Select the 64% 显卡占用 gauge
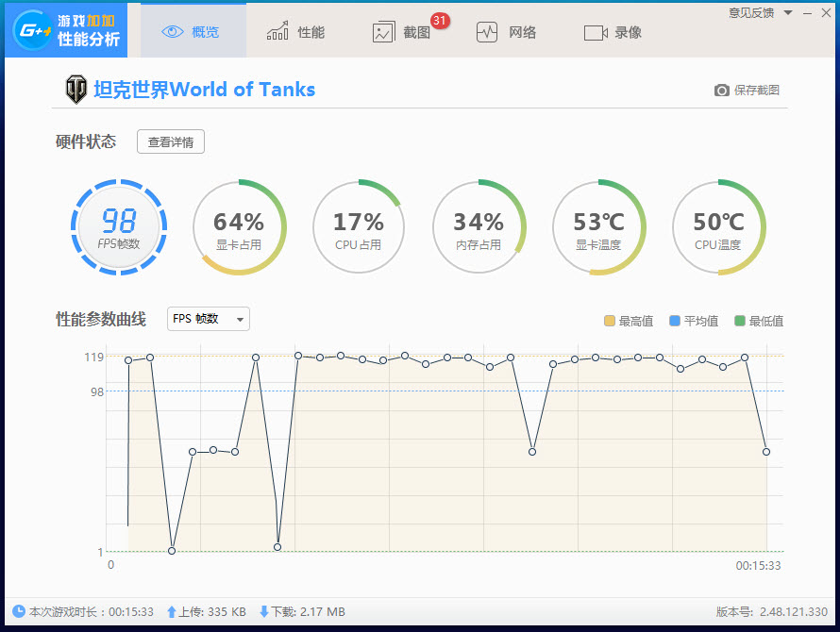Image resolution: width=840 pixels, height=632 pixels. click(239, 227)
